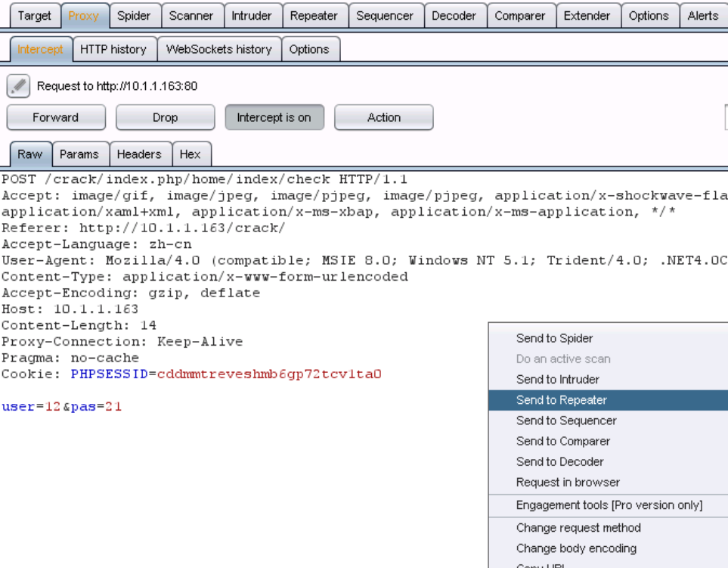Choose Send to Repeater from context menu
Image resolution: width=728 pixels, height=568 pixels.
[x=609, y=400]
